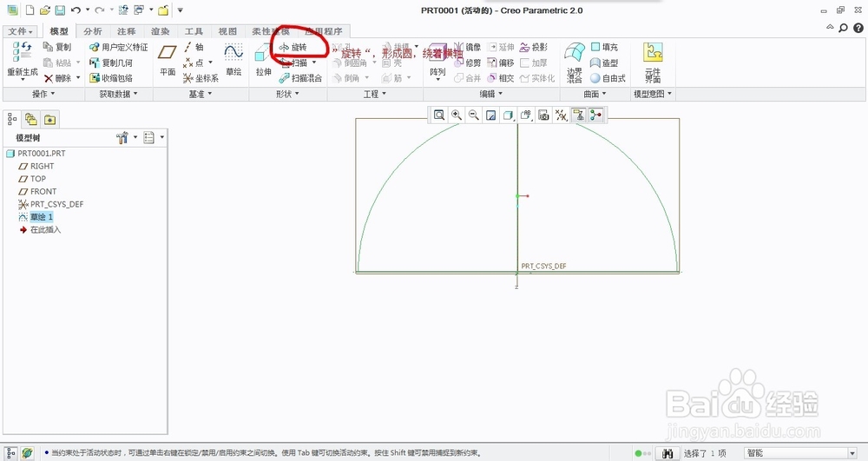Create a datum 平面 plane

click(168, 60)
